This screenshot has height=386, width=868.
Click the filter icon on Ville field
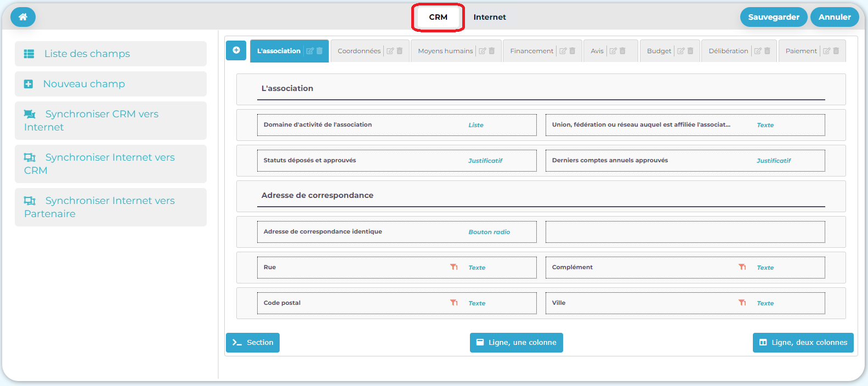click(x=742, y=303)
